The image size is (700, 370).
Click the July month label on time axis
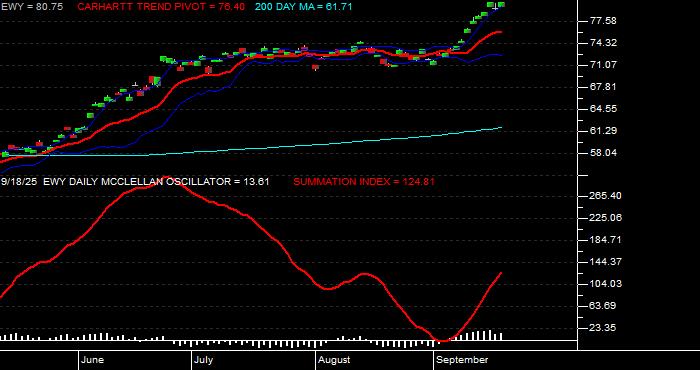tap(204, 360)
